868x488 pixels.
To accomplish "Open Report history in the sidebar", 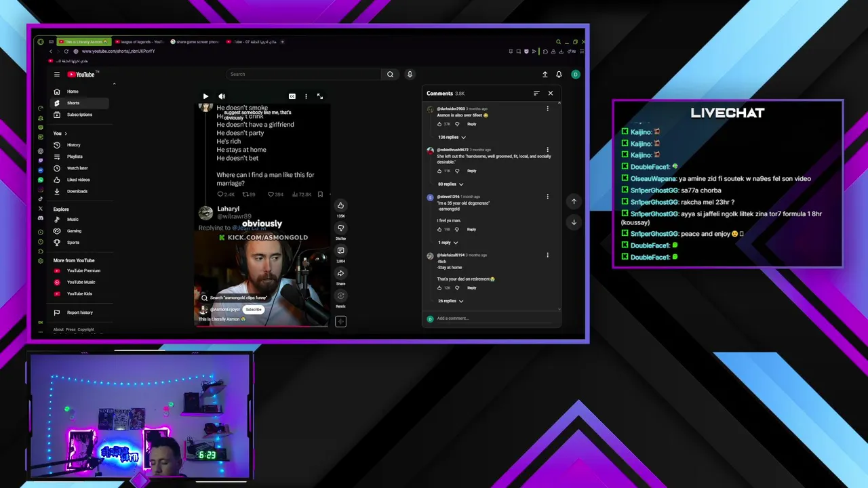I will pos(80,312).
